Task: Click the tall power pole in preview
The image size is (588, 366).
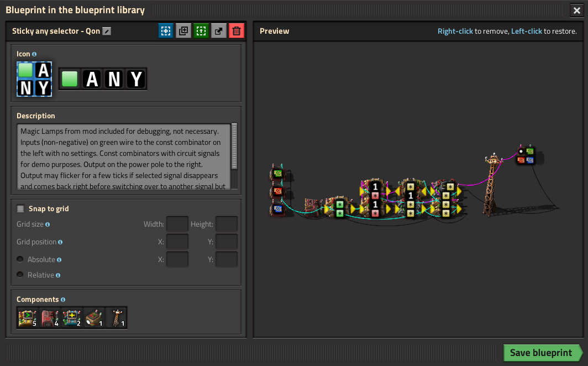Action: pos(492,185)
